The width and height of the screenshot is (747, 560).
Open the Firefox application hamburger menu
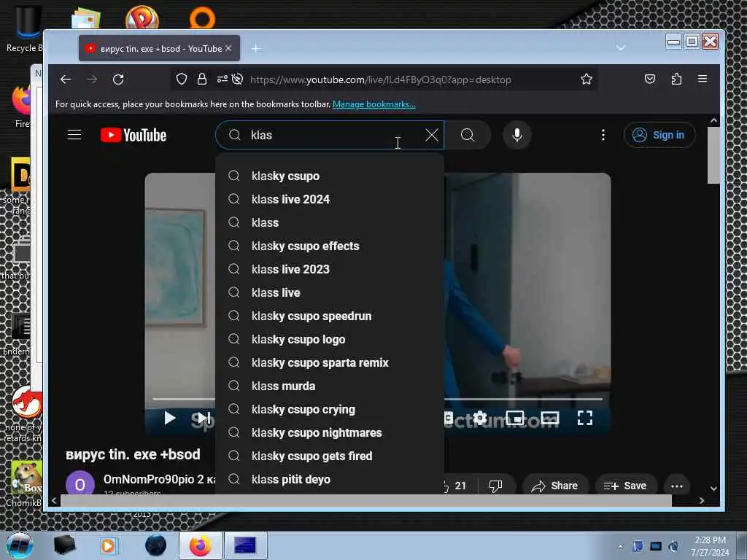[703, 79]
